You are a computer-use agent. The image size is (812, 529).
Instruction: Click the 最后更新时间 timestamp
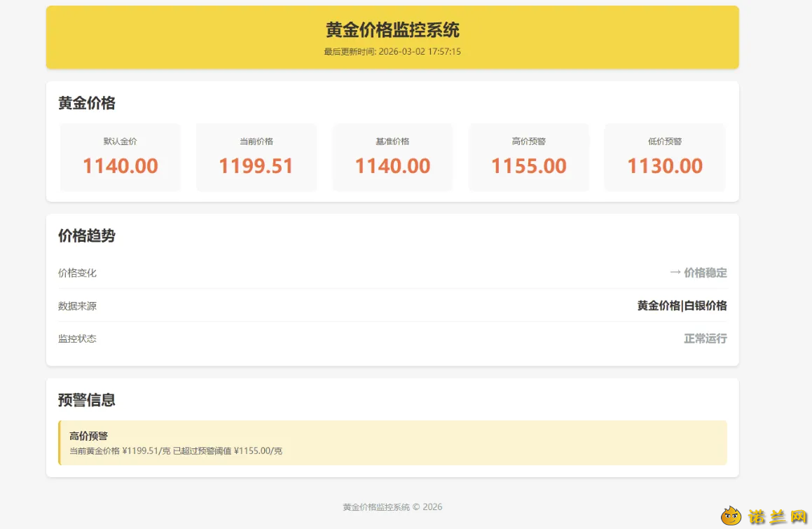(x=392, y=52)
